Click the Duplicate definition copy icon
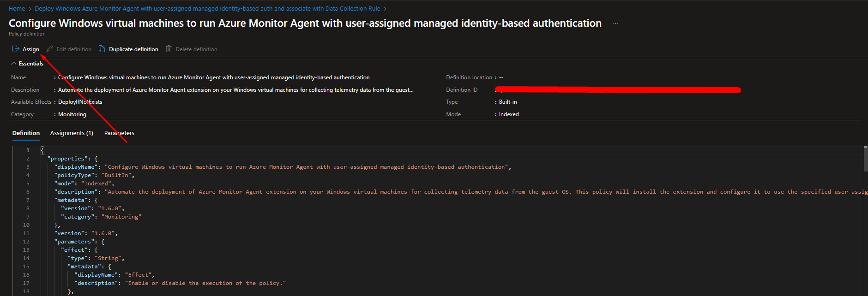Image resolution: width=868 pixels, height=296 pixels. [x=102, y=49]
